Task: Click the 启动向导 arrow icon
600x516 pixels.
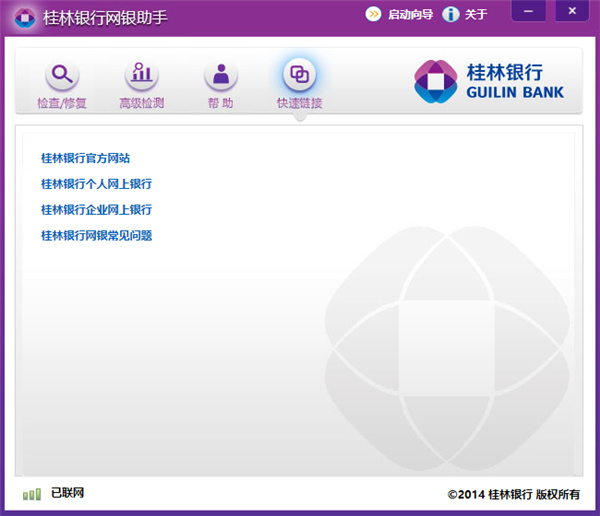Action: click(373, 14)
